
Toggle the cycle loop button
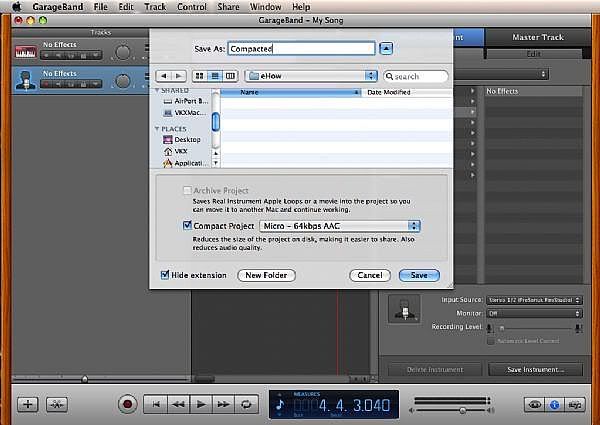[x=246, y=404]
